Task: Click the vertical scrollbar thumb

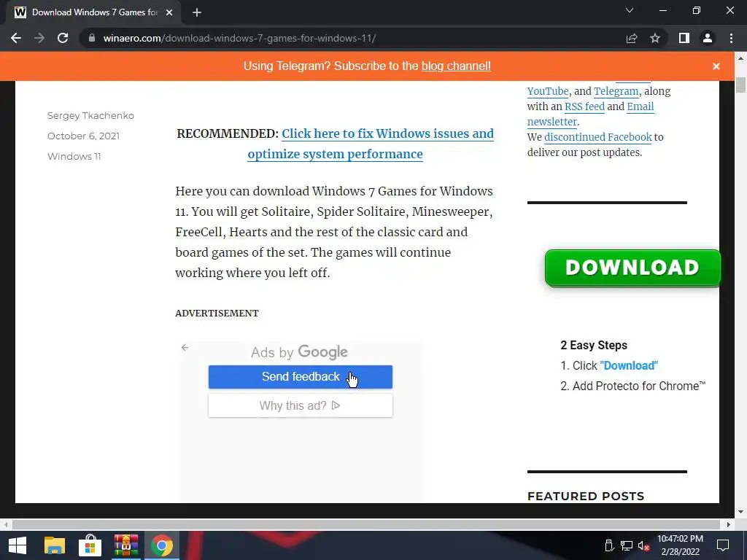Action: coord(740,85)
